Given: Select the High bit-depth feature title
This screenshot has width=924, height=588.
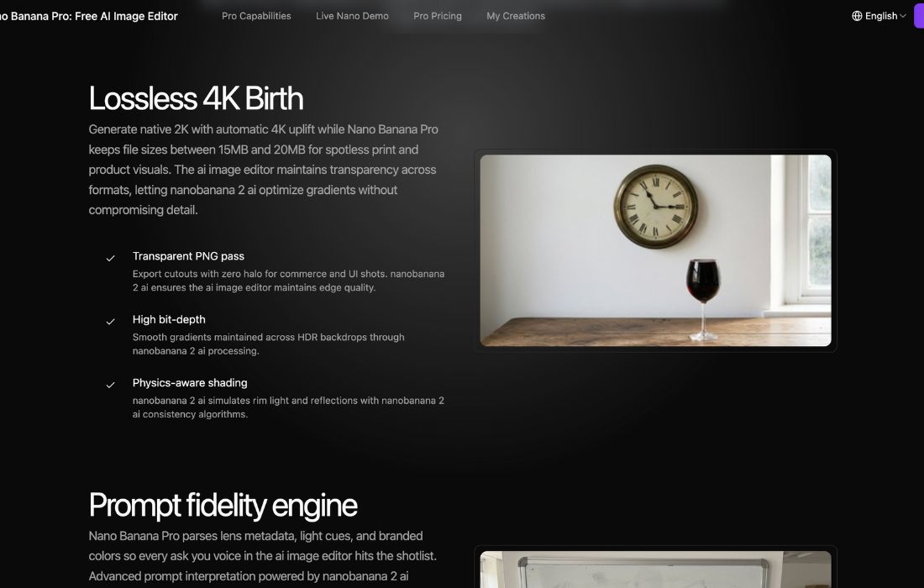Looking at the screenshot, I should [169, 319].
